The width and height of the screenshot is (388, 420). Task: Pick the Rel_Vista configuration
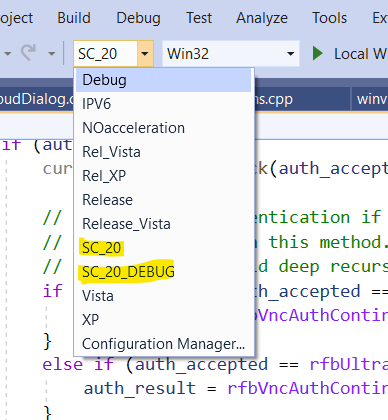click(163, 152)
